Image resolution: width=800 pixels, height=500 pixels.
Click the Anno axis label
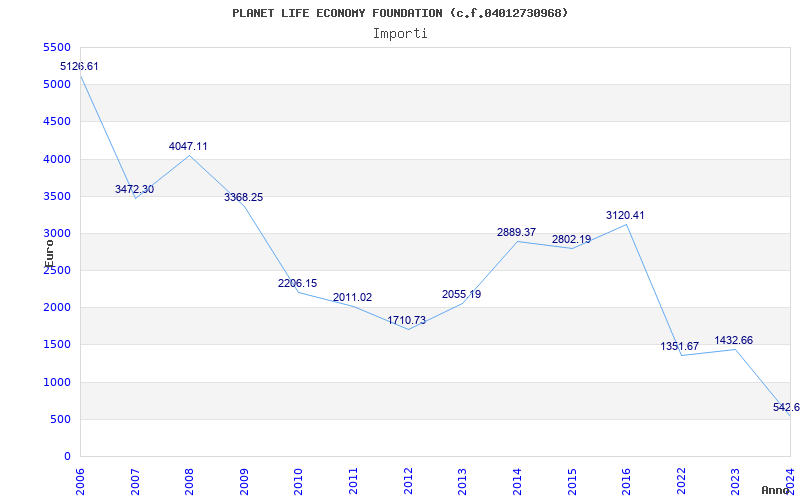point(774,490)
